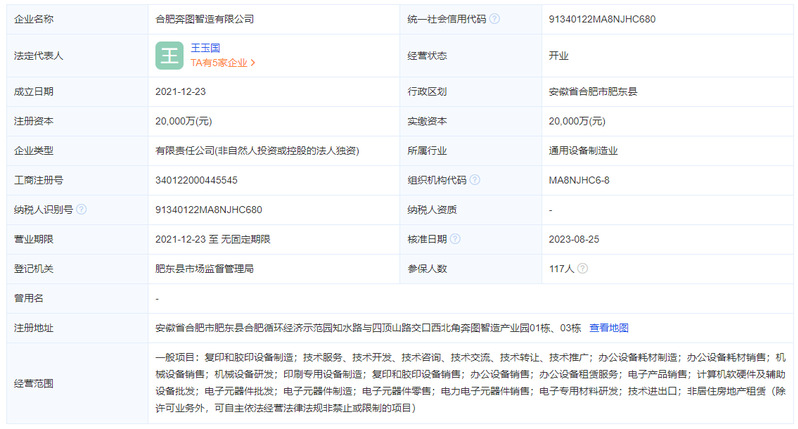Image resolution: width=798 pixels, height=429 pixels.
Task: Select the 企业名称 label cell
Action: tap(77, 19)
